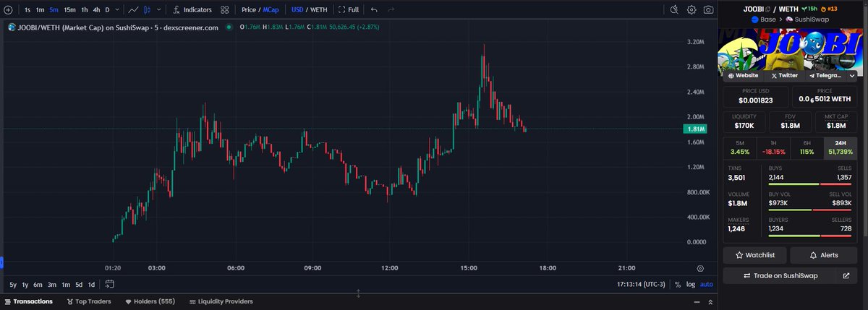Select the 15m timeframe
Viewport: 868px width, 310px height.
[x=69, y=10]
